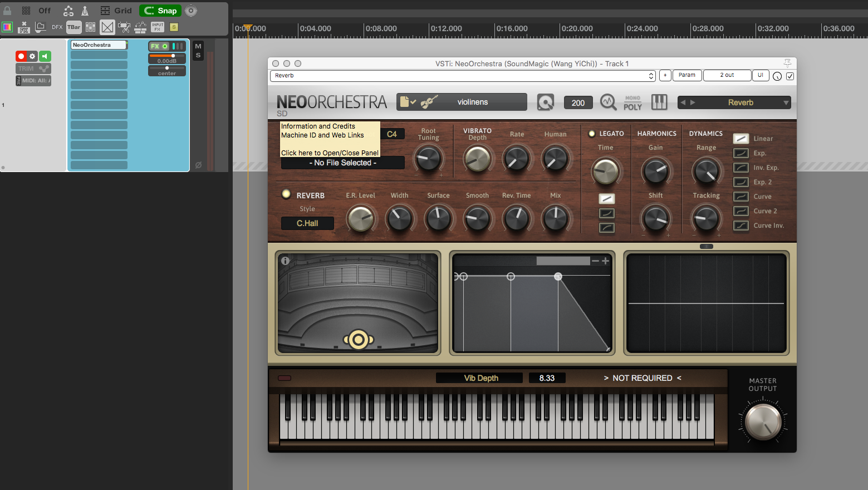Toggle track input monitoring speaker button
Image resolution: width=868 pixels, height=490 pixels.
click(x=45, y=56)
